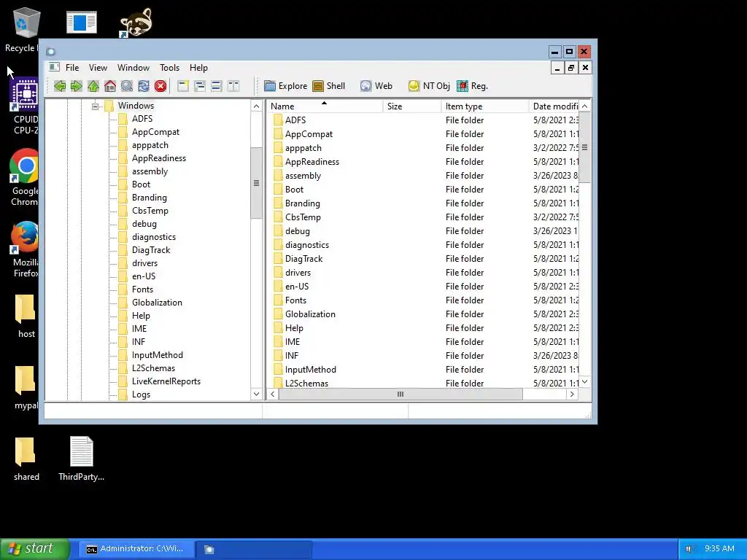Screen dimensions: 747x560
Task: Open the View menu
Action: pos(98,68)
